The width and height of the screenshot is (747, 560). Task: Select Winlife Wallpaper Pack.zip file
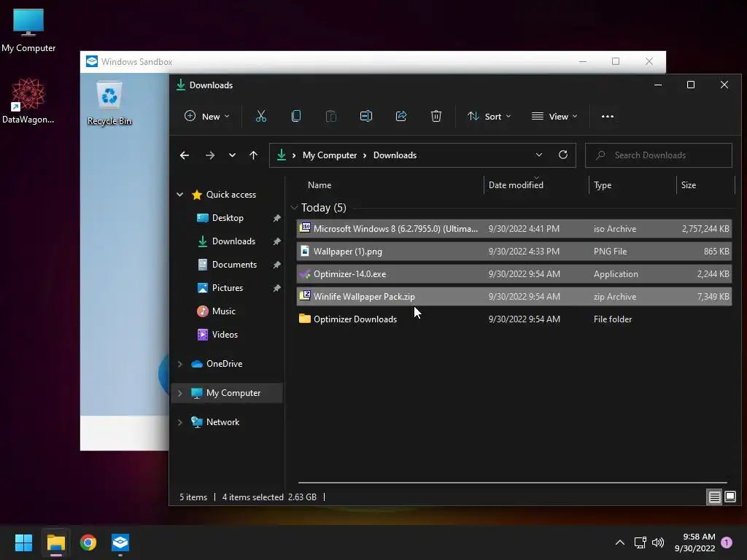tap(514, 297)
